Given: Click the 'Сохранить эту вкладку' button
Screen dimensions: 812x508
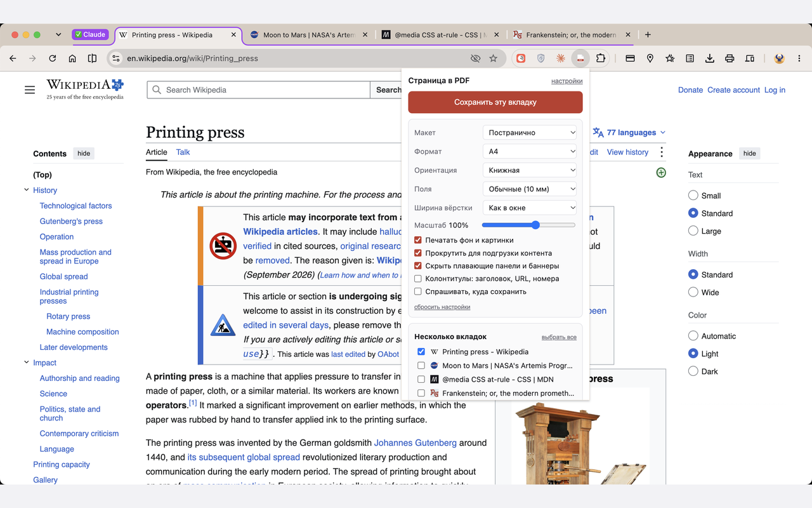Looking at the screenshot, I should (x=495, y=102).
